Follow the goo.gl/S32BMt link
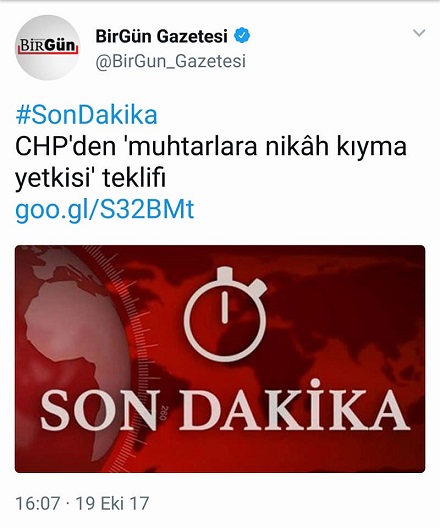440x528 pixels. [x=105, y=210]
